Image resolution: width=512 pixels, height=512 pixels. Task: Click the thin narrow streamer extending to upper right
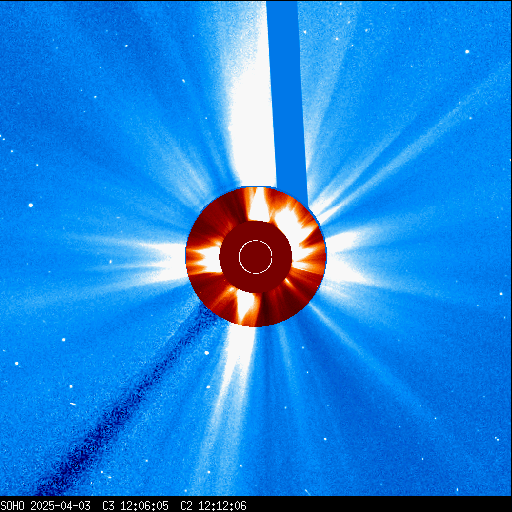[400, 152]
